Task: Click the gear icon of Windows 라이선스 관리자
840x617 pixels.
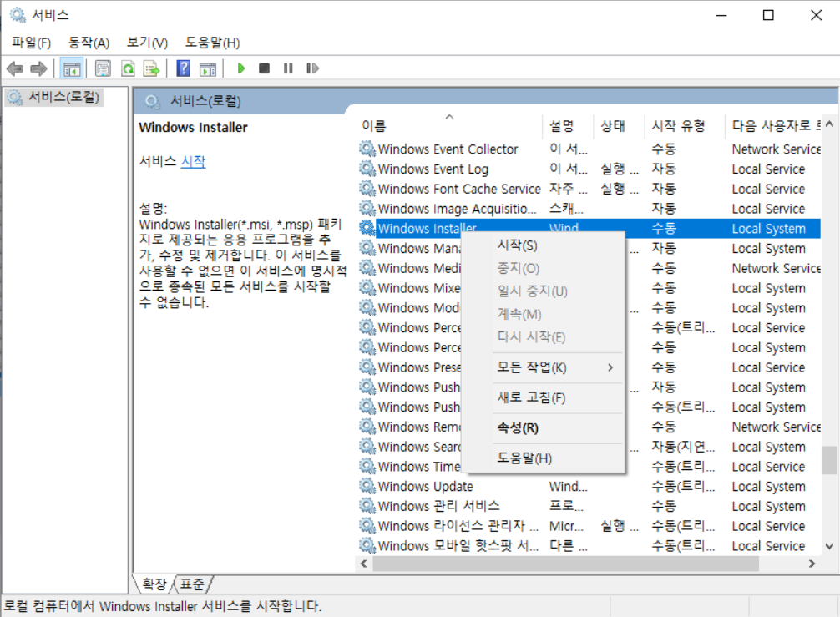Action: click(x=367, y=526)
